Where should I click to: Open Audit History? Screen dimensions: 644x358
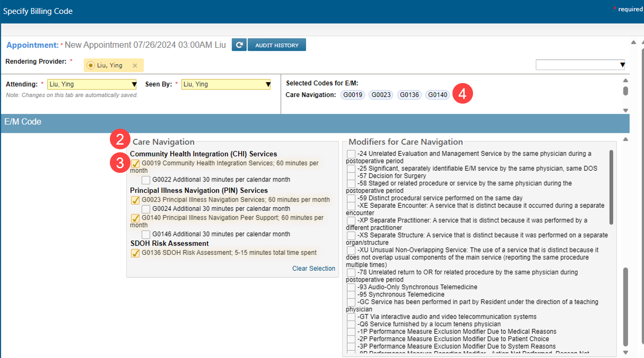tap(277, 45)
